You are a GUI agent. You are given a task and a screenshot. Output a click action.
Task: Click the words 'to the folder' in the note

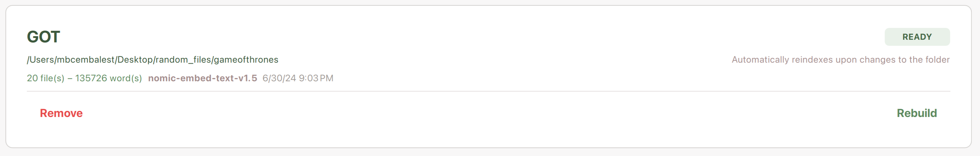point(924,60)
